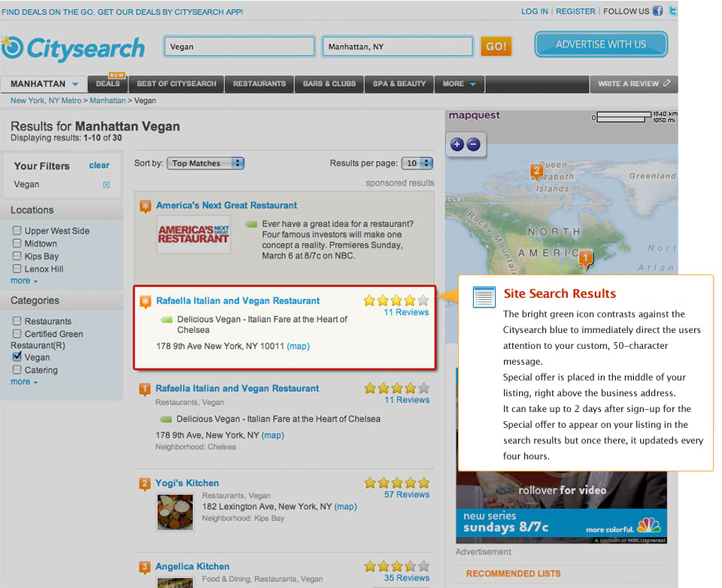The image size is (722, 588).
Task: Click the sponsored star icon beside highlighted Rafaella listing
Action: click(x=145, y=302)
